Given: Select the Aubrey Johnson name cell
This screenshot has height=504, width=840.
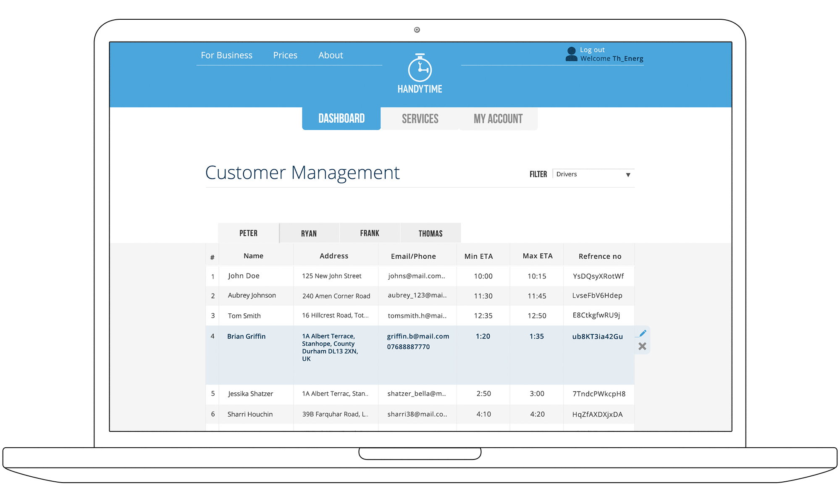Looking at the screenshot, I should (x=252, y=295).
